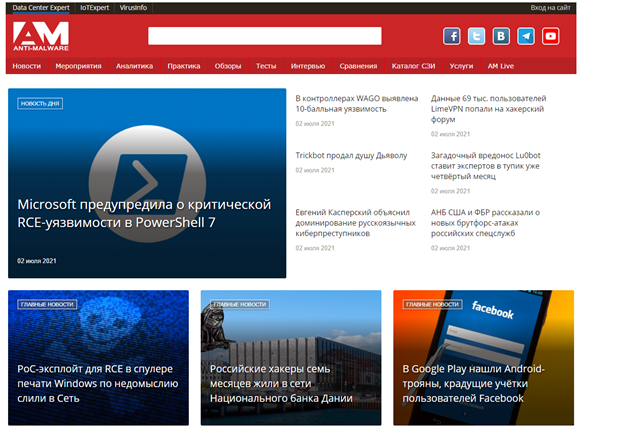Click the Новость дня badge

click(x=40, y=103)
